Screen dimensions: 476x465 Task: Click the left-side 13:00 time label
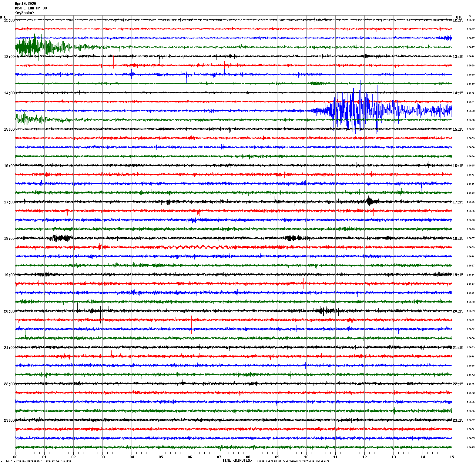[9, 57]
